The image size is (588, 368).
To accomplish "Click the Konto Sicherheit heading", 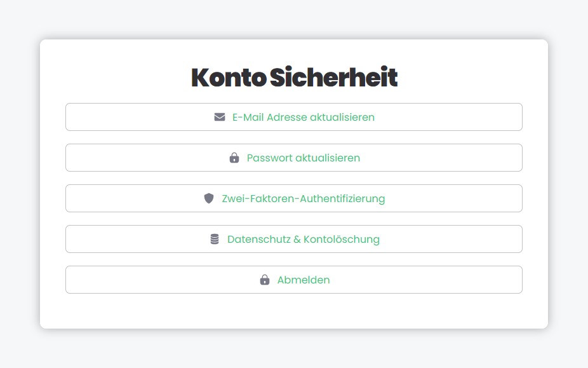I will click(x=294, y=78).
